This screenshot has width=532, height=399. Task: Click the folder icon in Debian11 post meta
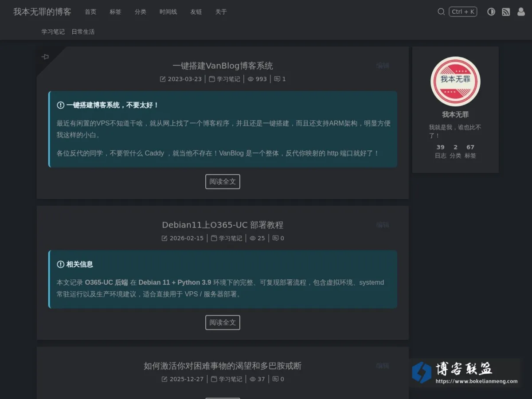click(214, 238)
